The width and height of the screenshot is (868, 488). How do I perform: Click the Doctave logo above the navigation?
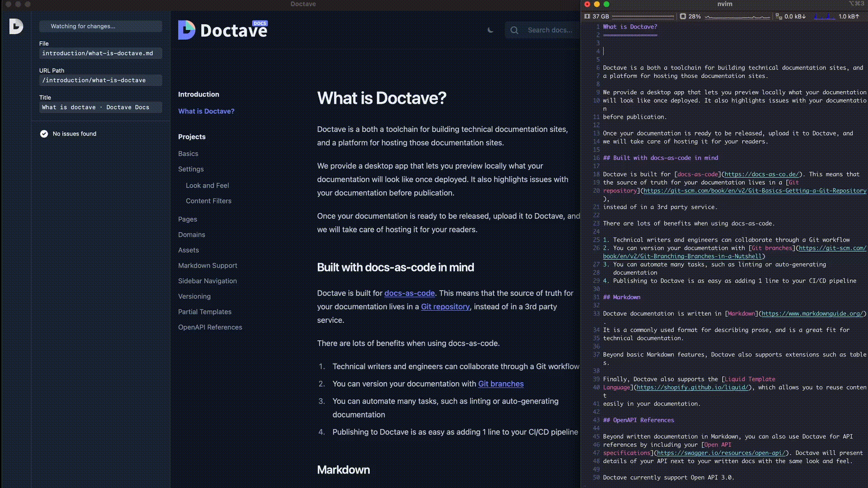click(222, 30)
